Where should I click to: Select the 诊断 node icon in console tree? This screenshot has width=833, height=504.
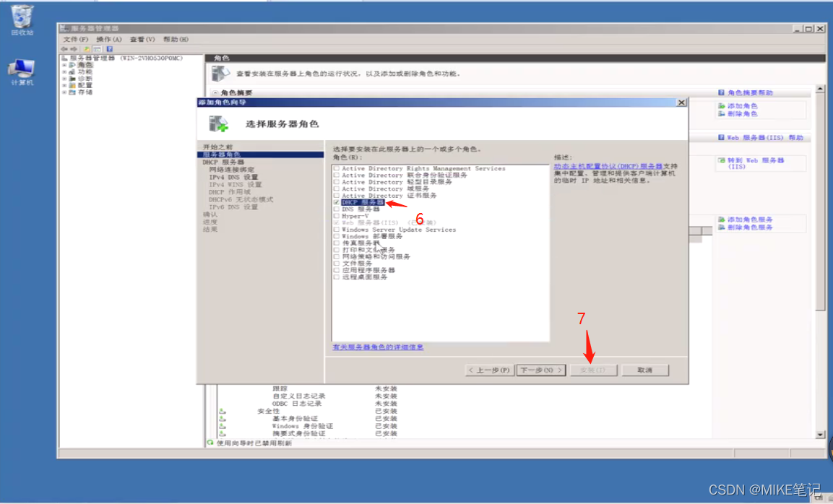coord(72,79)
